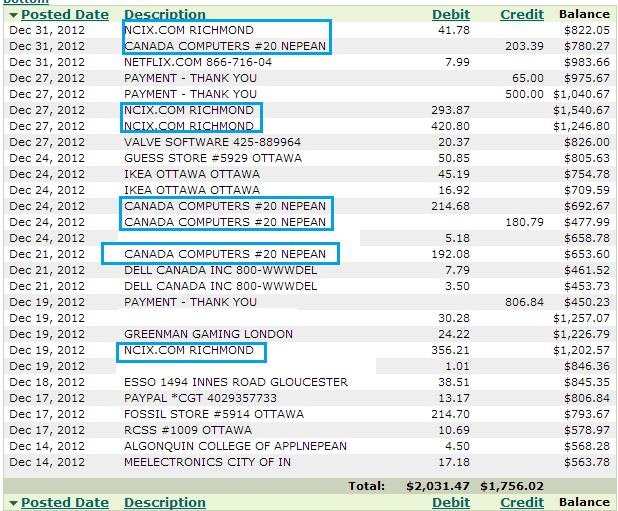Click the sort arrow beside bottom Posted Date

click(13, 503)
